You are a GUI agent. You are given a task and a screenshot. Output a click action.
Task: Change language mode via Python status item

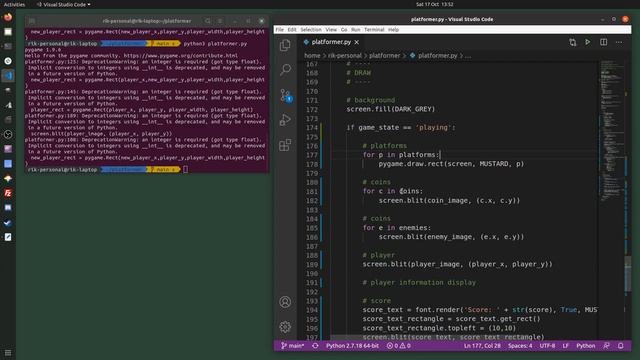pyautogui.click(x=586, y=346)
